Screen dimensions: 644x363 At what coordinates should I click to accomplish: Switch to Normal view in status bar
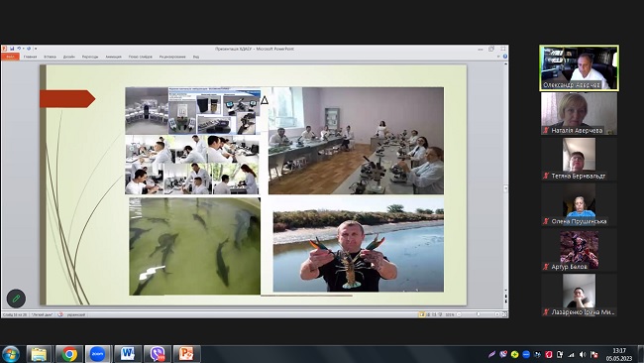pos(421,314)
